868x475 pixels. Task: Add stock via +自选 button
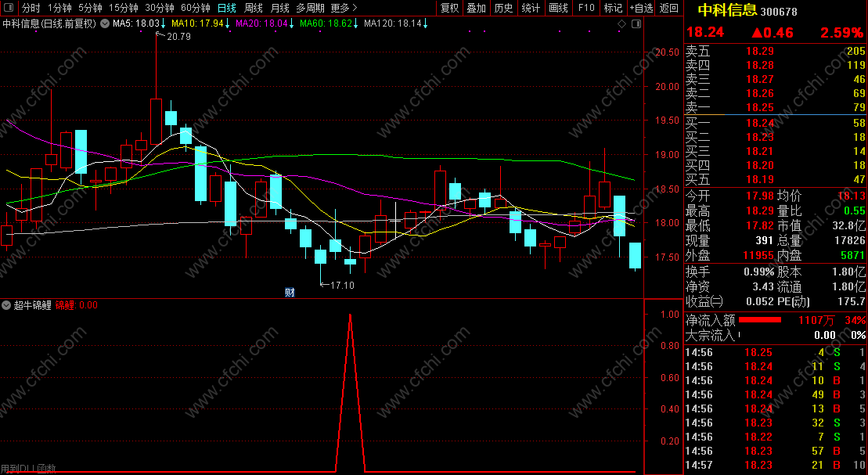click(641, 8)
